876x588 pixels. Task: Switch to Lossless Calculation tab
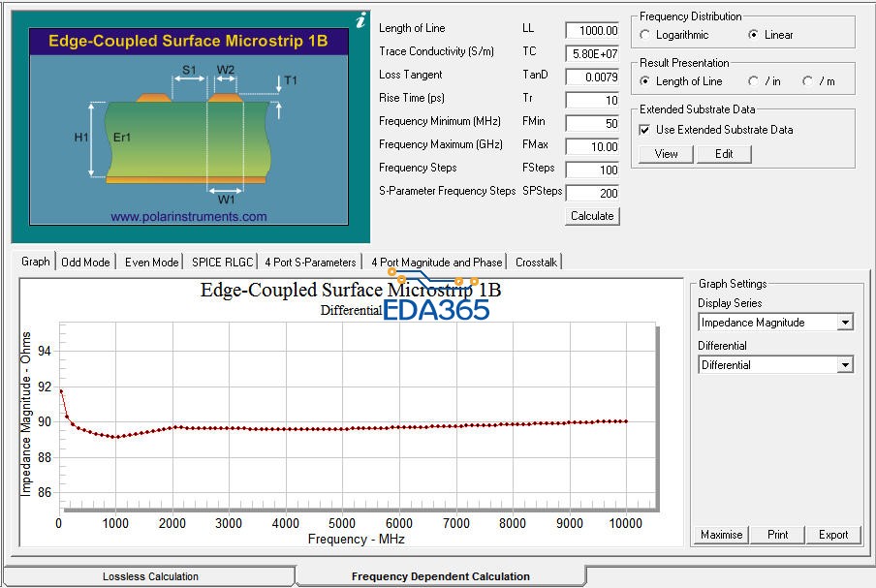(x=150, y=576)
